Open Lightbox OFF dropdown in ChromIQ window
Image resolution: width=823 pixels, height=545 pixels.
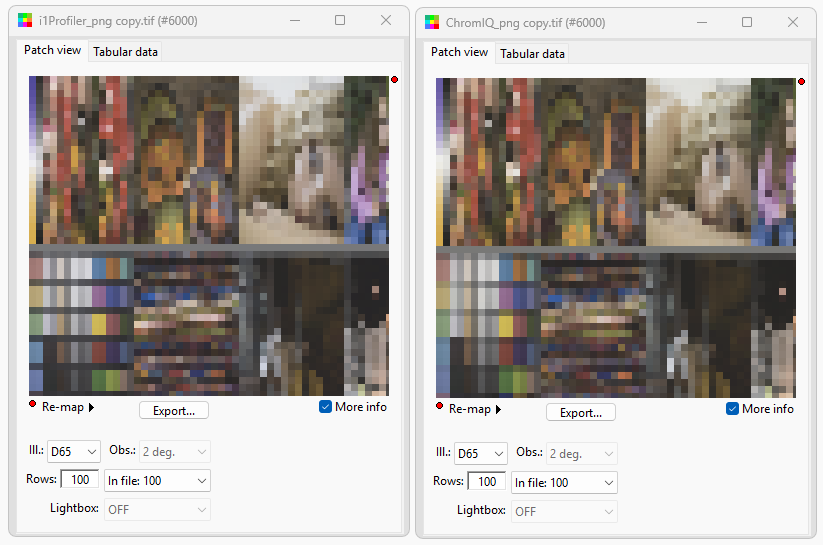564,511
